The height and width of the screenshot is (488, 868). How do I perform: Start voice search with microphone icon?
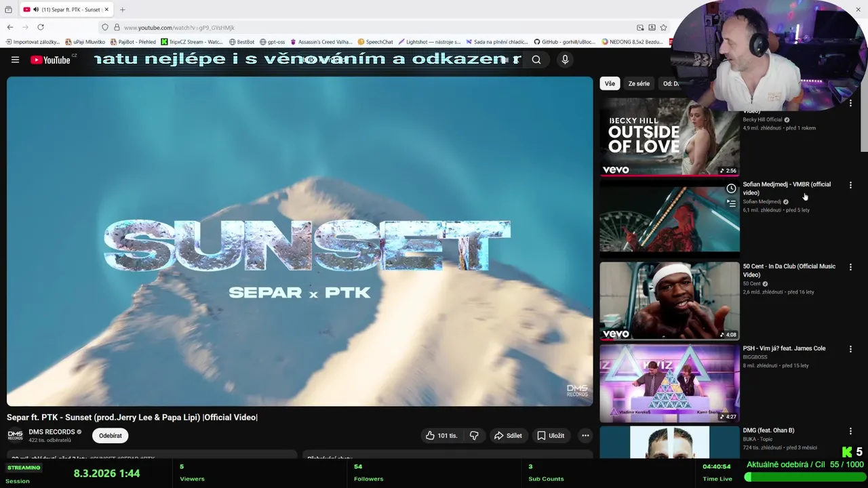(565, 60)
